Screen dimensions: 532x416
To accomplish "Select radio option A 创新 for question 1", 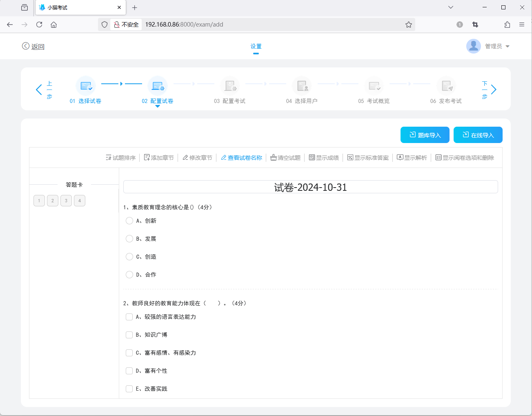I will click(129, 221).
